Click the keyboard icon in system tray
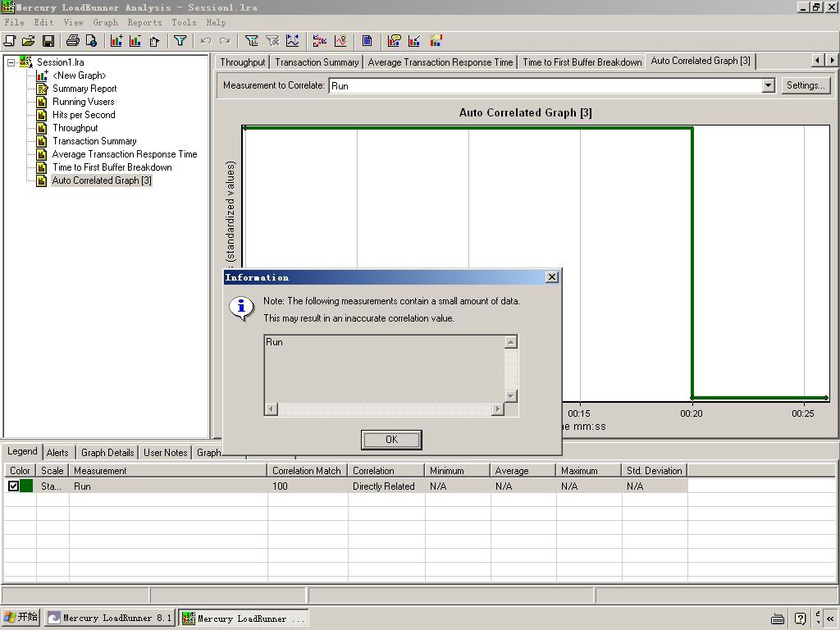This screenshot has height=630, width=840. click(x=778, y=619)
